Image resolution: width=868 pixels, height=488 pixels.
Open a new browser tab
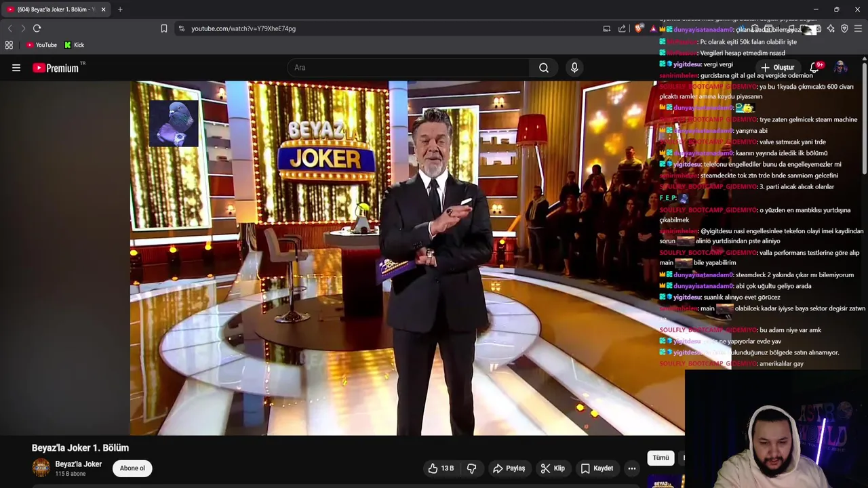[120, 9]
